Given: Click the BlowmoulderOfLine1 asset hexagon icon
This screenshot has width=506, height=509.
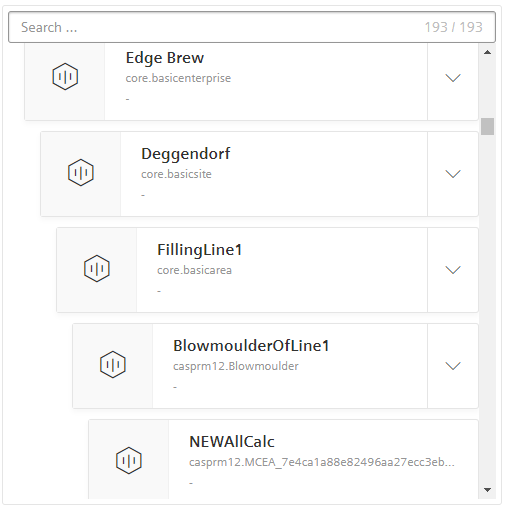Looking at the screenshot, I should [x=113, y=365].
